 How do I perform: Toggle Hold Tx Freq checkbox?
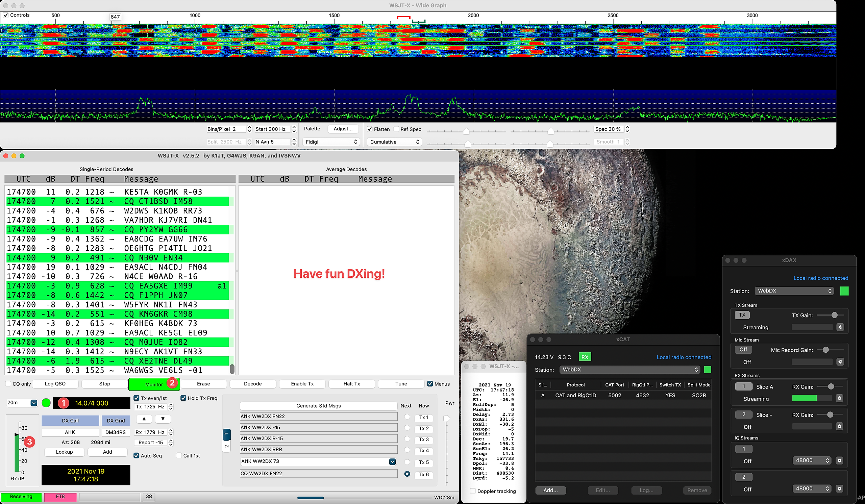pos(183,398)
